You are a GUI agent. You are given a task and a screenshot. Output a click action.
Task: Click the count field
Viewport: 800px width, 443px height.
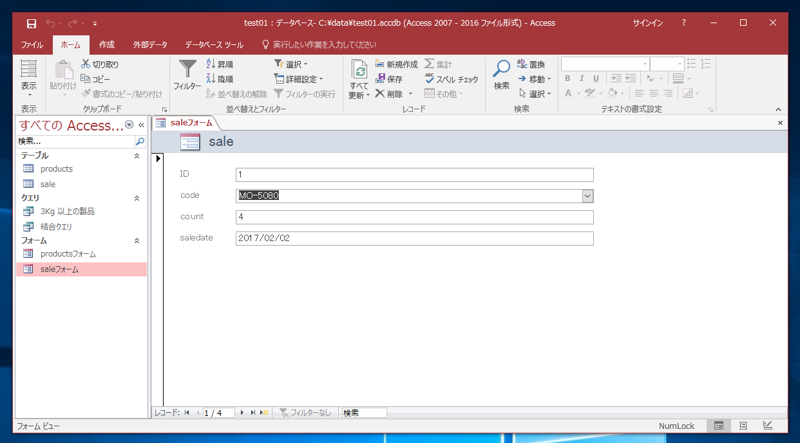click(415, 217)
